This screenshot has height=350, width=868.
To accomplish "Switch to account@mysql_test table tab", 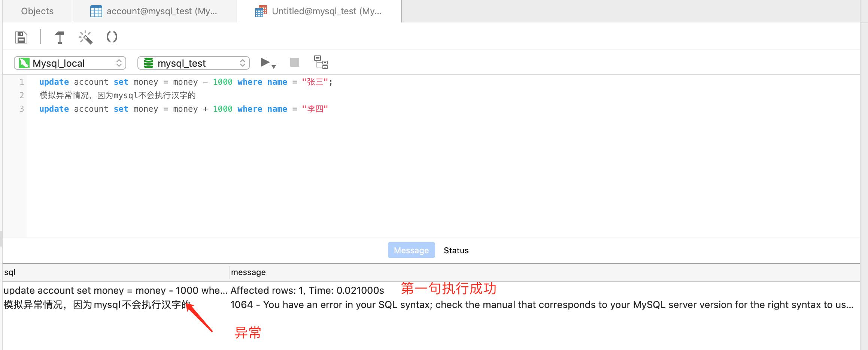I will tap(154, 11).
